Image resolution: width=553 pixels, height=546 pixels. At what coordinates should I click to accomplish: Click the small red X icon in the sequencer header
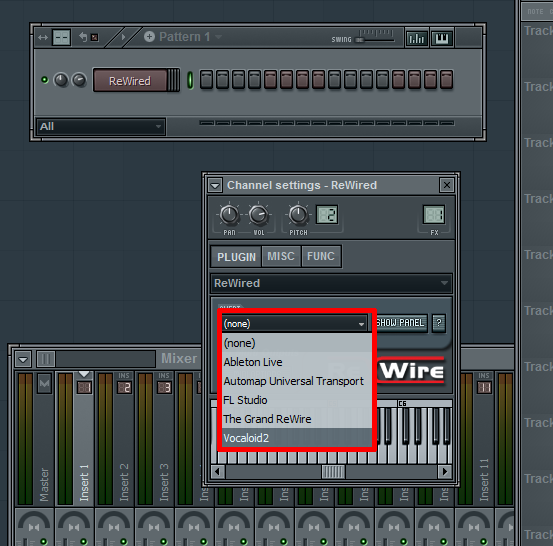pyautogui.click(x=95, y=37)
